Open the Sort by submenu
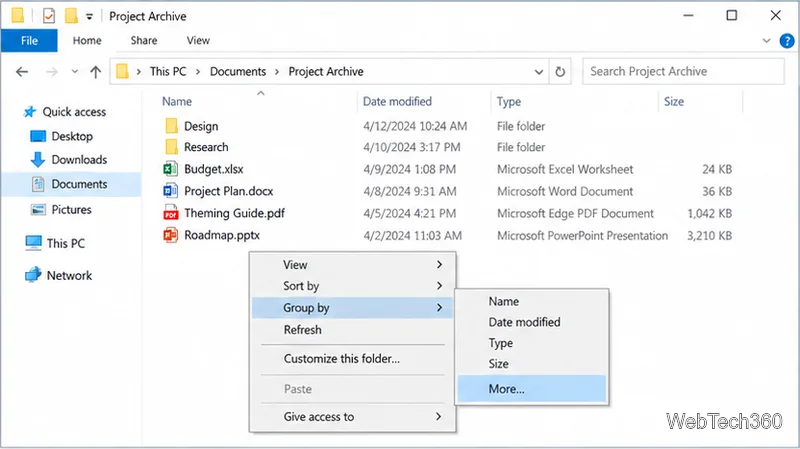 [x=352, y=286]
